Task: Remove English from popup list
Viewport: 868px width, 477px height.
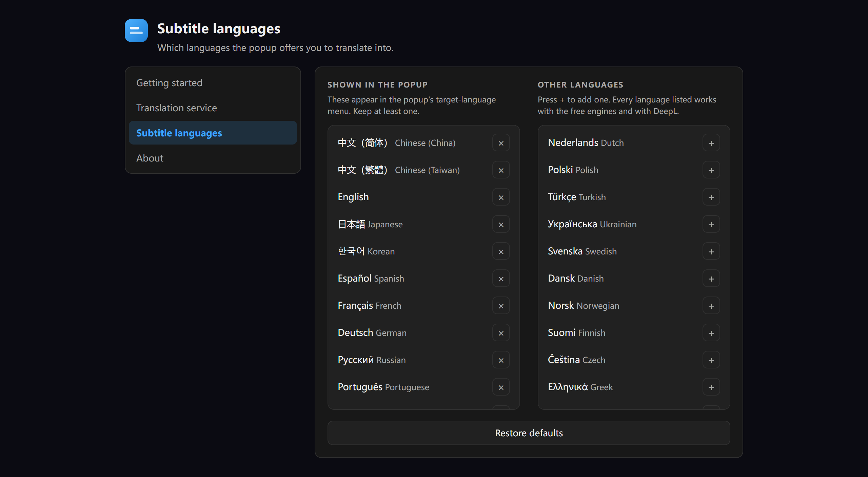Action: pyautogui.click(x=501, y=197)
